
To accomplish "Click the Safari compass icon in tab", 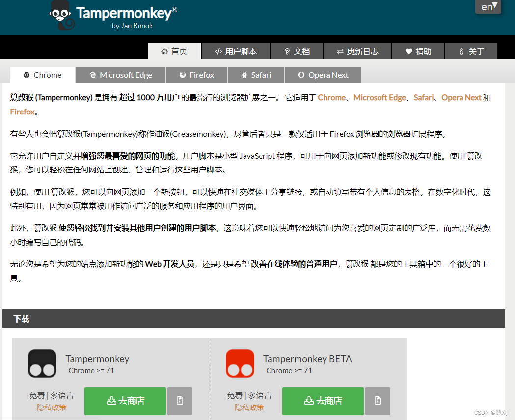I will coord(244,75).
